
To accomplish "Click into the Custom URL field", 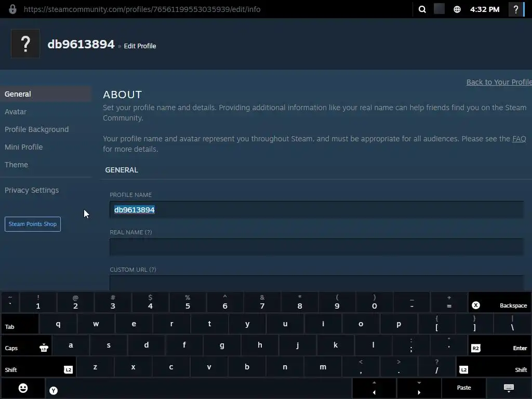I will [x=316, y=283].
